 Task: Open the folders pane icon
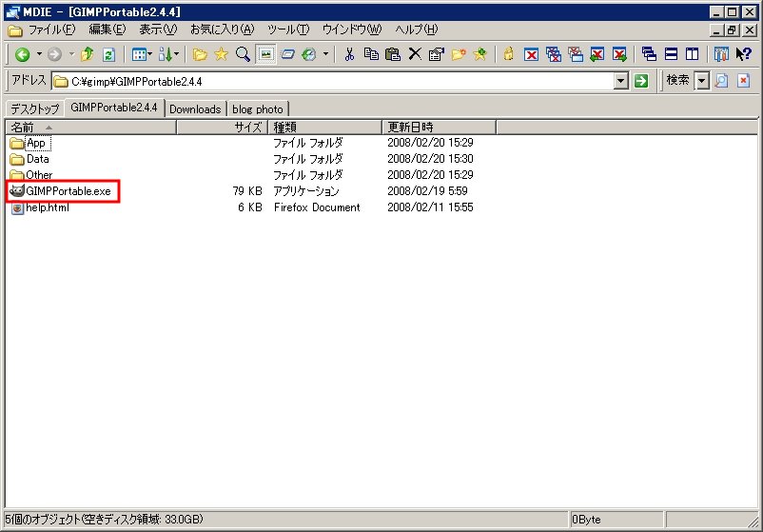(200, 54)
